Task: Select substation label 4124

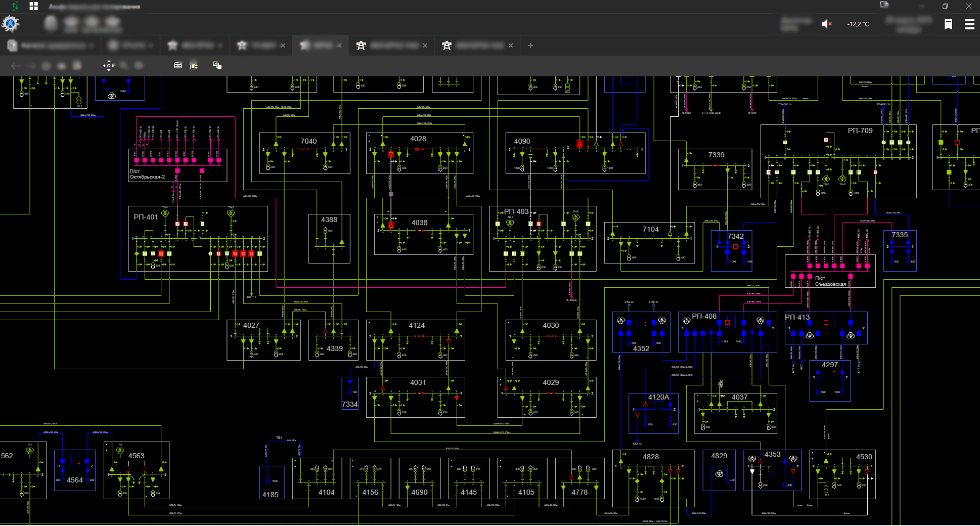Action: click(x=417, y=325)
